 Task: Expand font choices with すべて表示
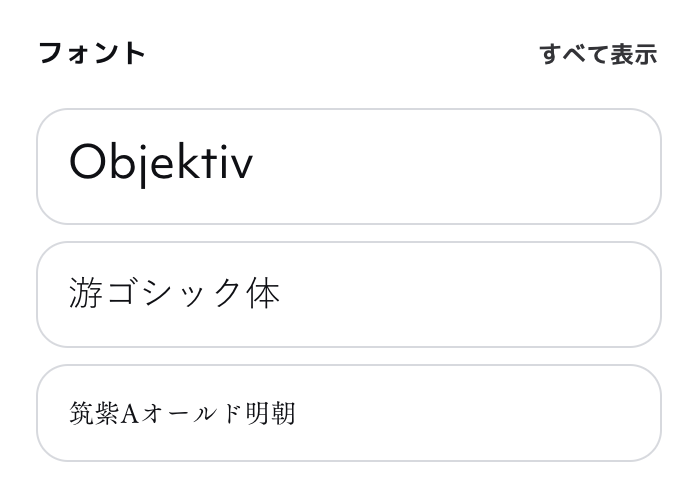tap(597, 54)
